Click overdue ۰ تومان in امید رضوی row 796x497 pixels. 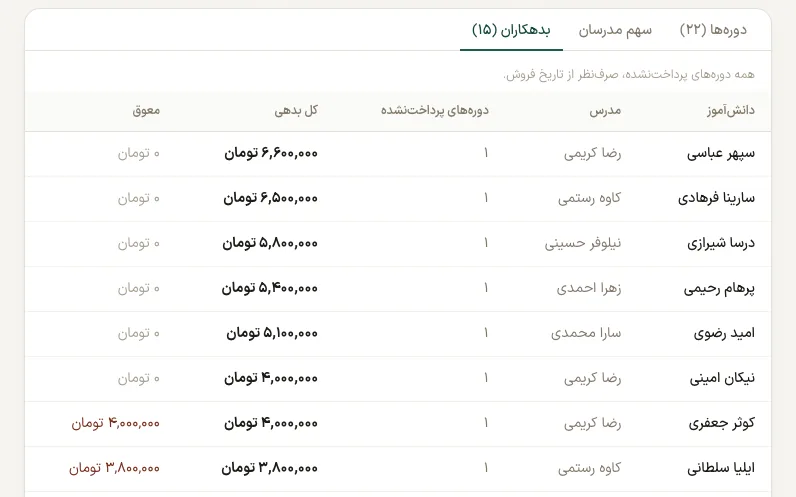tap(139, 333)
